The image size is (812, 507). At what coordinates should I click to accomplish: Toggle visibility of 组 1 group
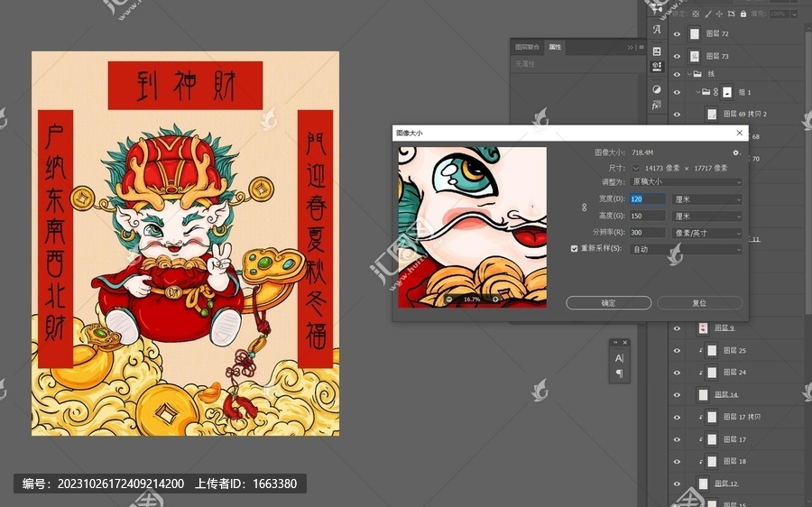point(677,92)
